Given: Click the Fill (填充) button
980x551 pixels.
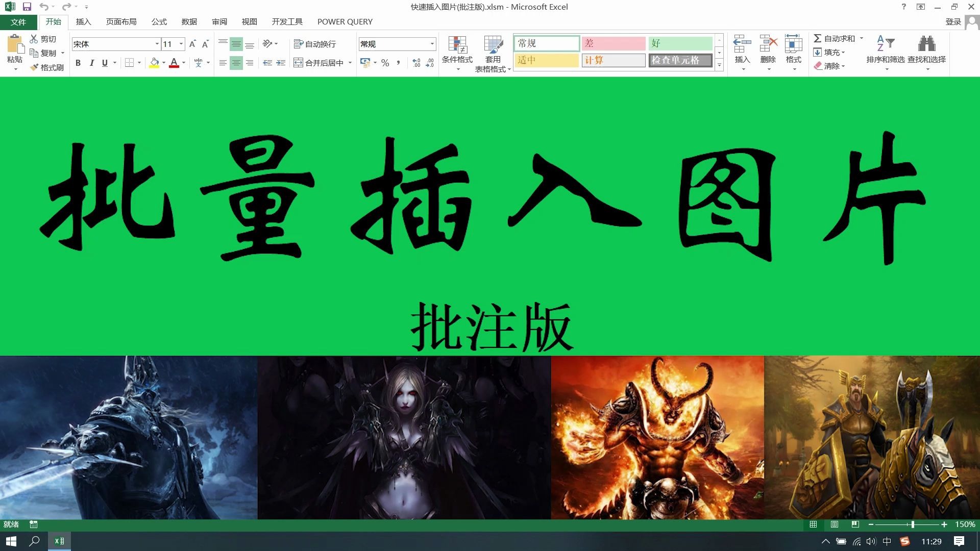Looking at the screenshot, I should click(x=829, y=52).
